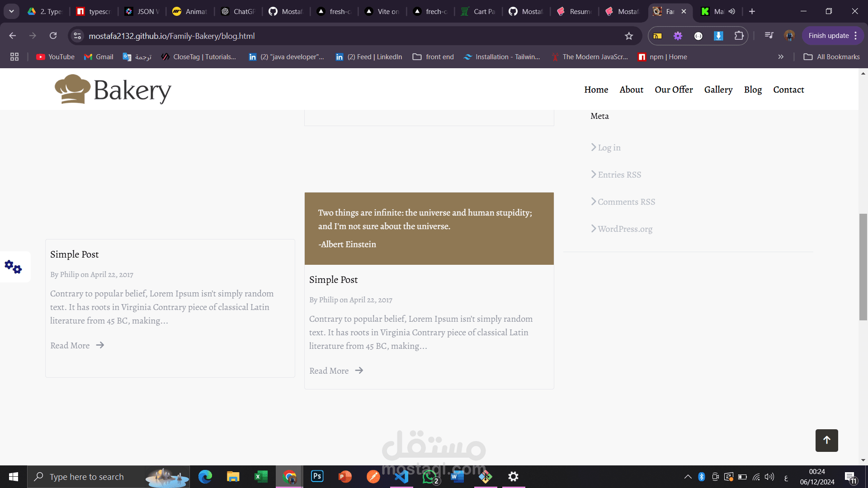Open the browser extensions puzzle icon

click(739, 36)
